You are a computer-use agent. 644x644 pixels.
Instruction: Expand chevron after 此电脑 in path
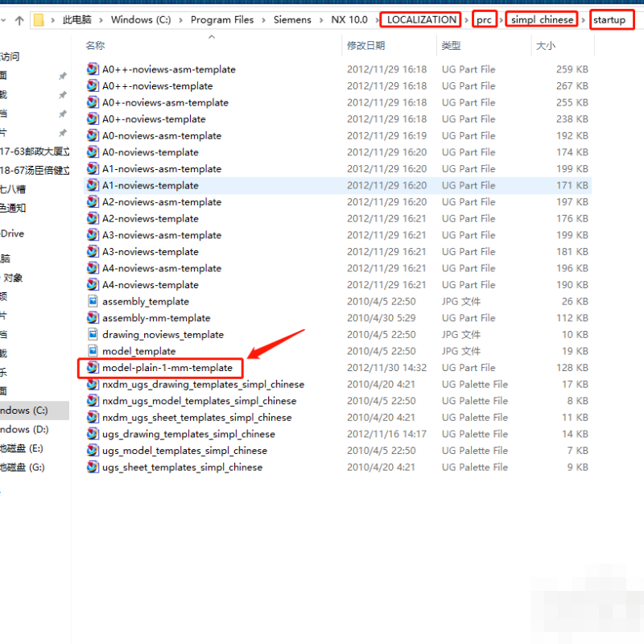click(x=101, y=20)
